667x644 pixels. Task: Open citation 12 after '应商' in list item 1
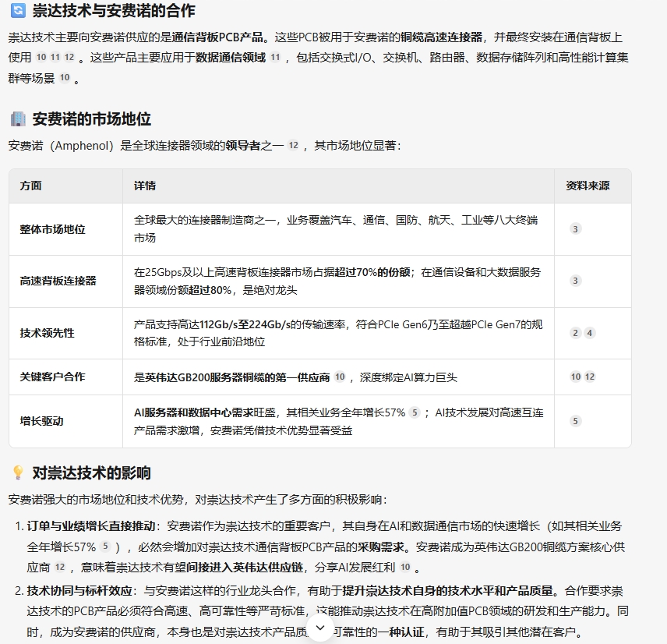click(x=60, y=567)
